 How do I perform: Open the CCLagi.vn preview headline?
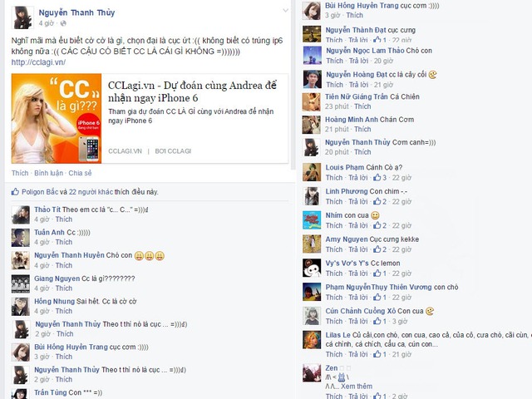[x=192, y=91]
